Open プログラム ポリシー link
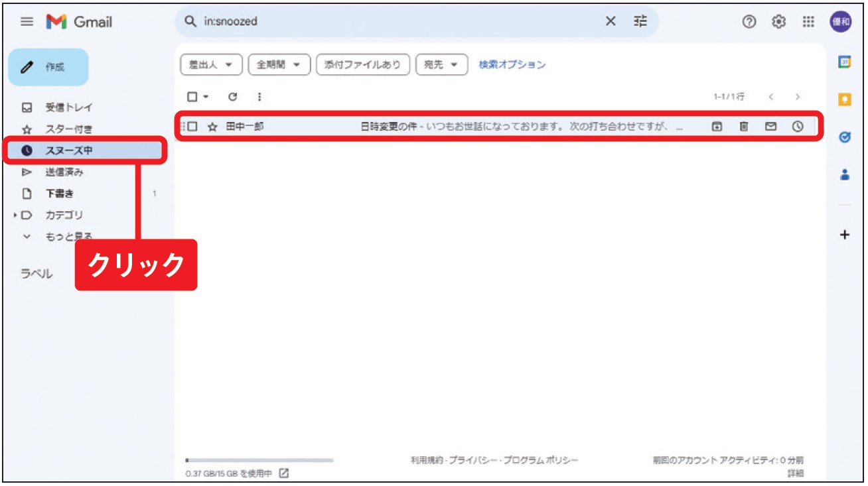 coord(540,459)
